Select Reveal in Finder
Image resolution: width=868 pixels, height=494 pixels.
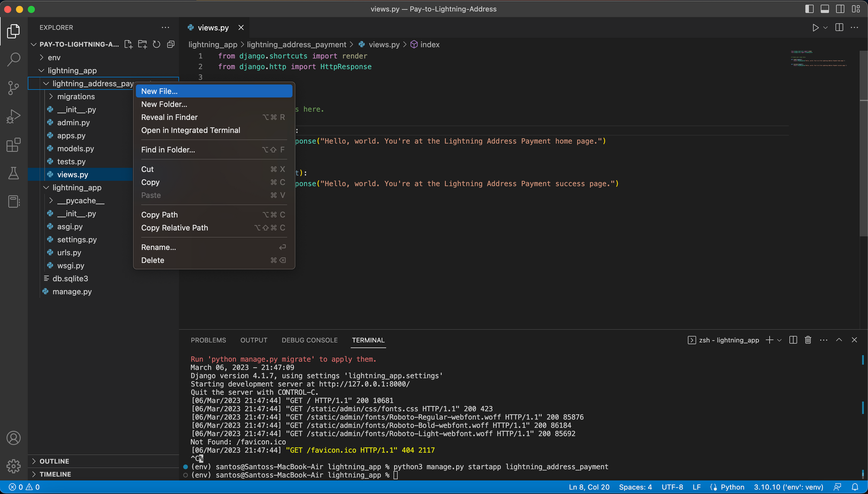point(214,117)
